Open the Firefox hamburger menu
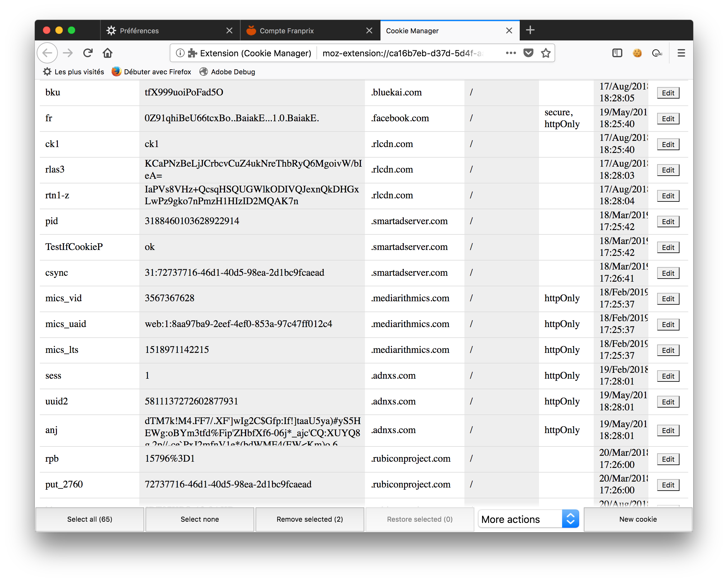The width and height of the screenshot is (728, 582). (x=681, y=53)
